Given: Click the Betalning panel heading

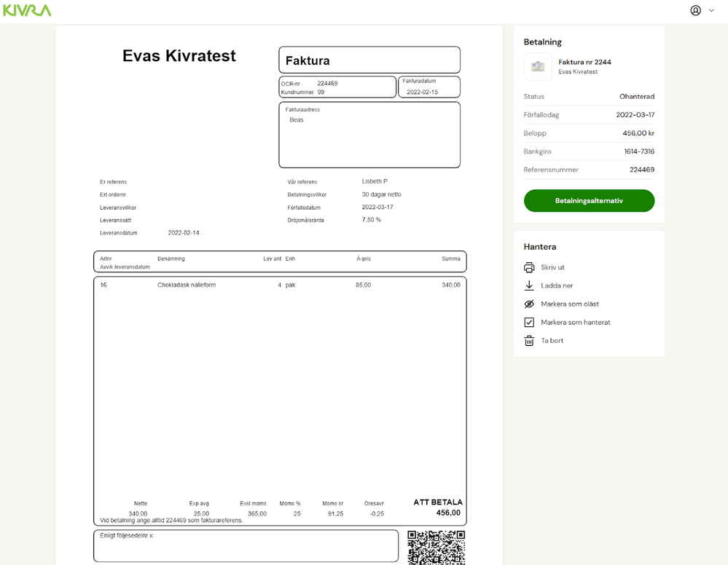Looking at the screenshot, I should pos(543,42).
